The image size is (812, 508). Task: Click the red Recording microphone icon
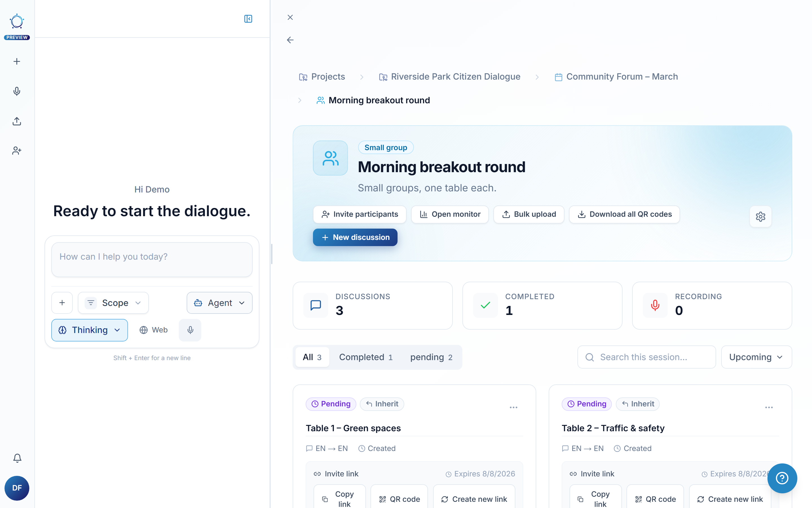click(655, 305)
